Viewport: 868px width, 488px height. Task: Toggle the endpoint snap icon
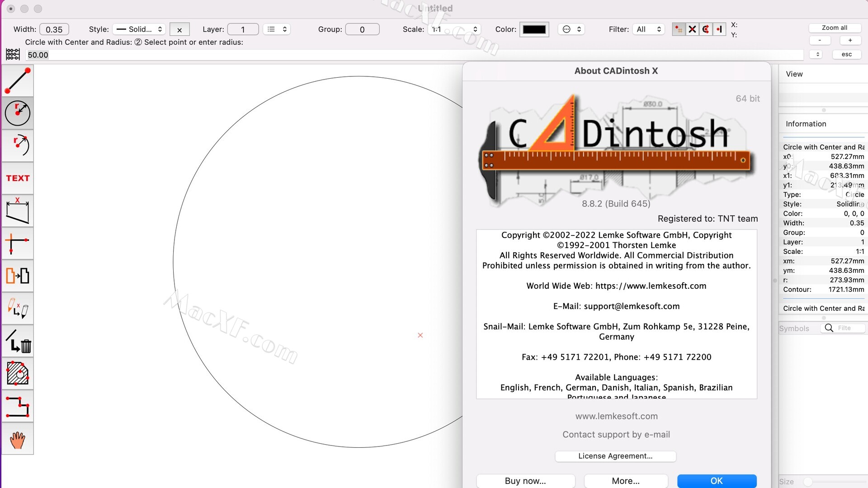pyautogui.click(x=719, y=29)
